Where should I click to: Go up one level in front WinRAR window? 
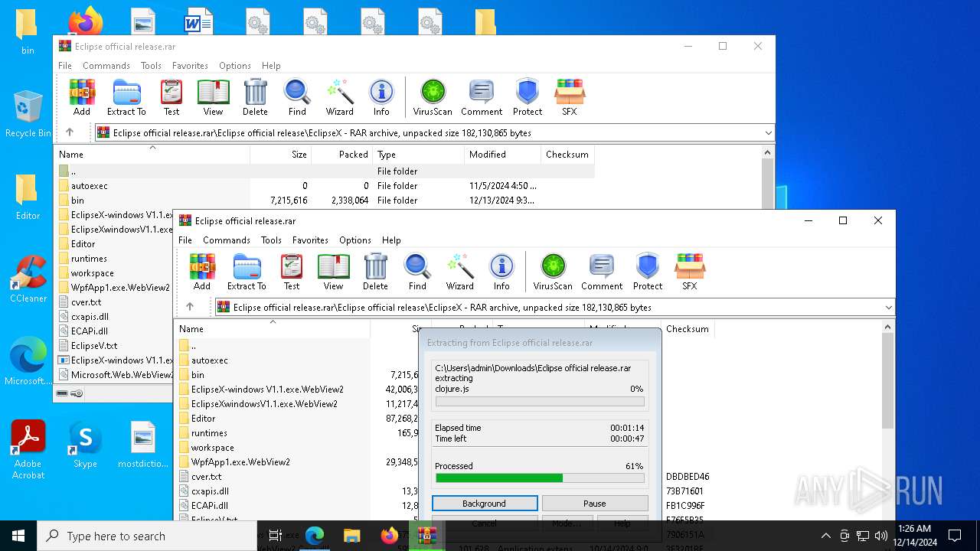(x=190, y=307)
